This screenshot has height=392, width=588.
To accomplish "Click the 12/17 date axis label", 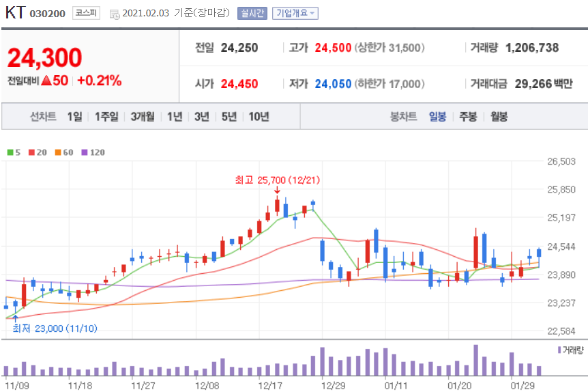I will coord(270,386).
